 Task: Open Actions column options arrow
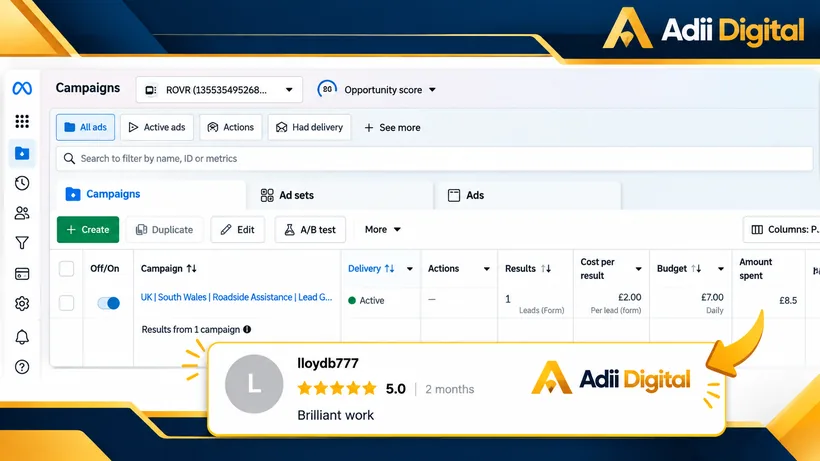tap(486, 269)
